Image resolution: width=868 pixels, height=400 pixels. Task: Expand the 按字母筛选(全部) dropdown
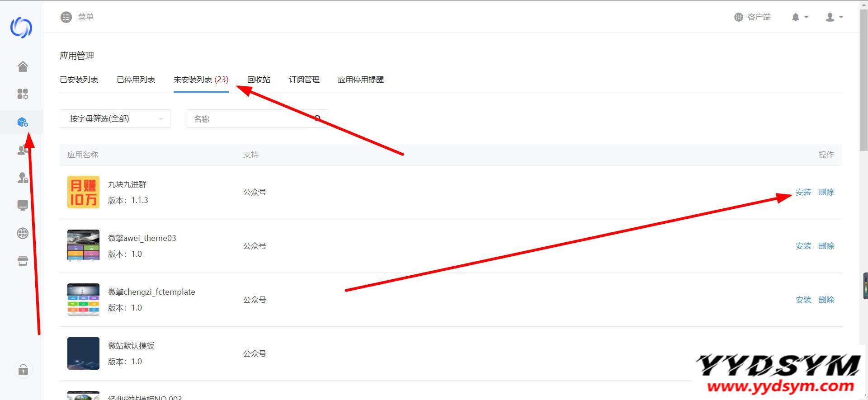tap(115, 118)
